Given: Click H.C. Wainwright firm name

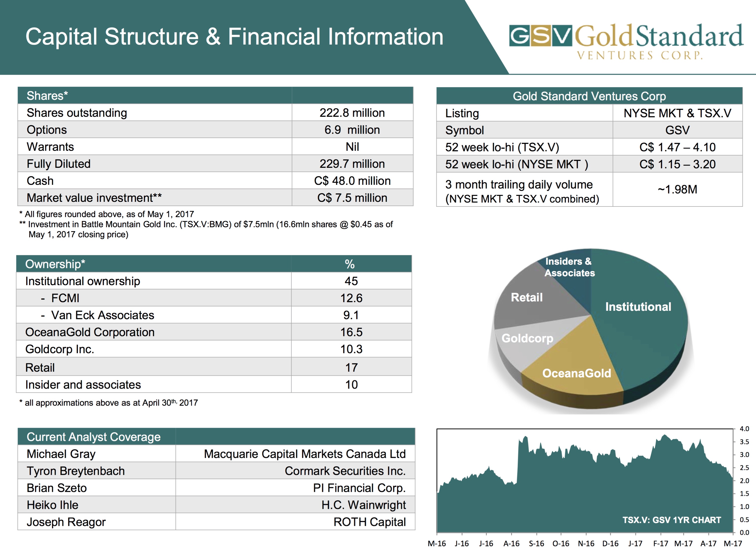Looking at the screenshot, I should click(363, 505).
